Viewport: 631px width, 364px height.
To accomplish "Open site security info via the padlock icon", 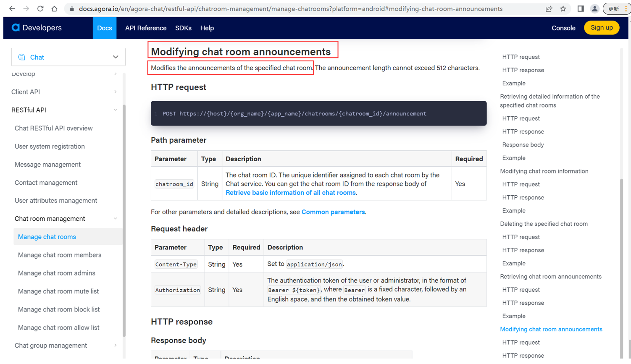I will pyautogui.click(x=73, y=8).
